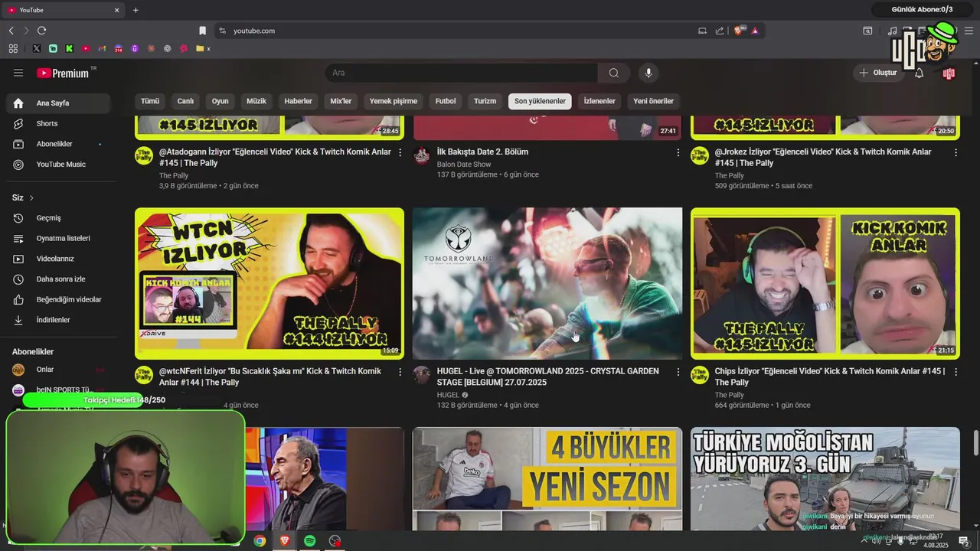Open the bookmarks folder named x
980x551 pixels.
pyautogui.click(x=203, y=48)
